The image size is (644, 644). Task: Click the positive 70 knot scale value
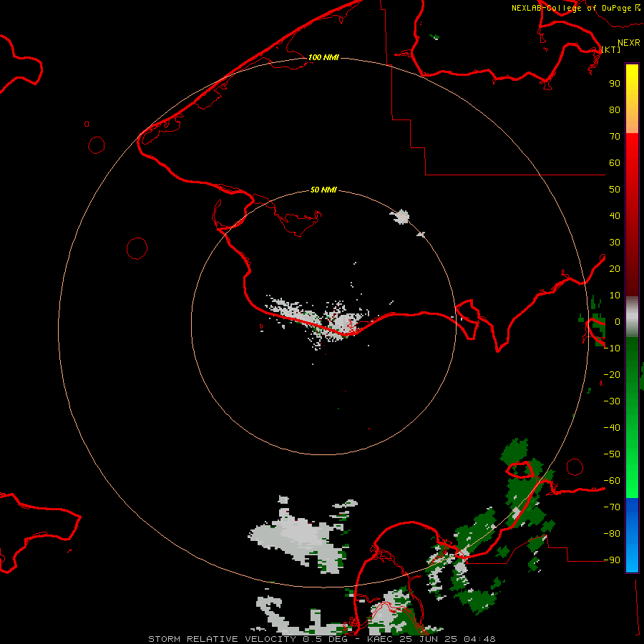tap(615, 137)
